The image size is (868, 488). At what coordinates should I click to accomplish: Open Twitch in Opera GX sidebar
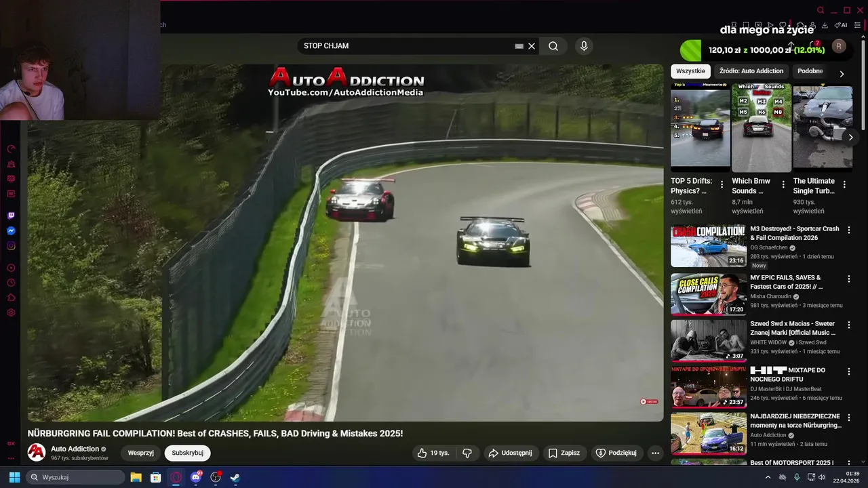click(11, 216)
